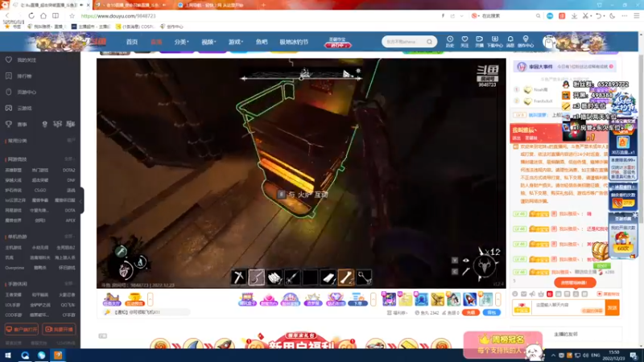The image size is (644, 362).
Task: Click the browser 在此搜索 search field
Action: [508, 16]
